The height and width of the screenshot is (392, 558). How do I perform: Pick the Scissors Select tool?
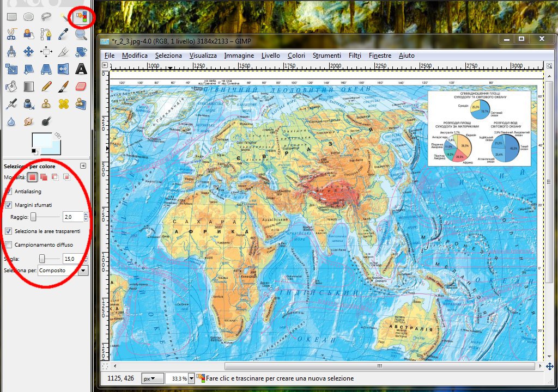click(x=11, y=34)
